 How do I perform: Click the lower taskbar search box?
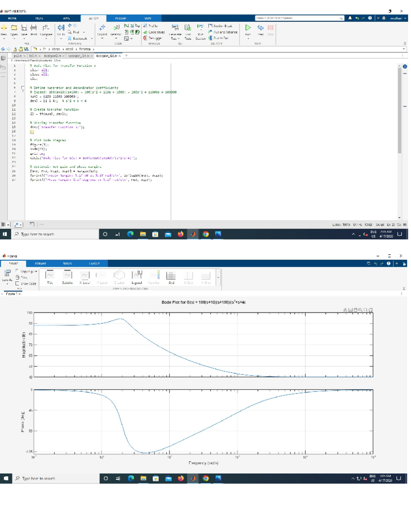point(56,478)
